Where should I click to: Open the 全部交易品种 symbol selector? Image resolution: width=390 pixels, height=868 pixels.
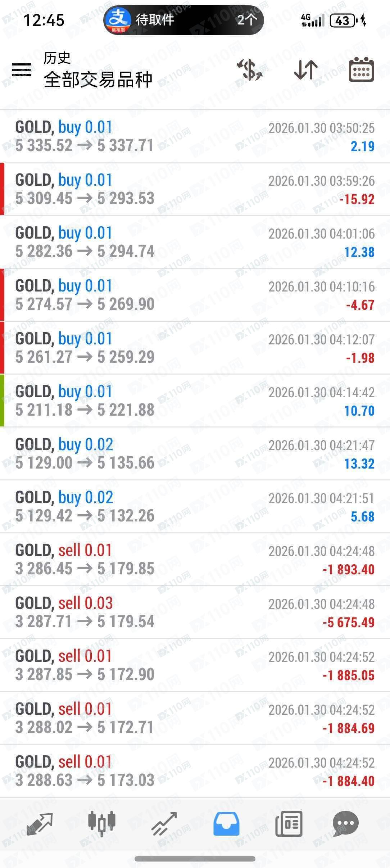98,79
